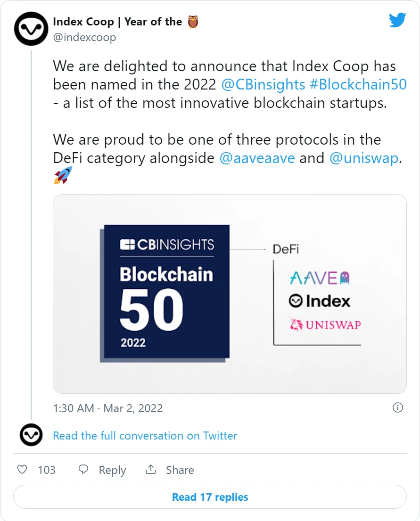Image resolution: width=420 pixels, height=521 pixels.
Task: Open the tweet info circle icon
Action: point(398,407)
